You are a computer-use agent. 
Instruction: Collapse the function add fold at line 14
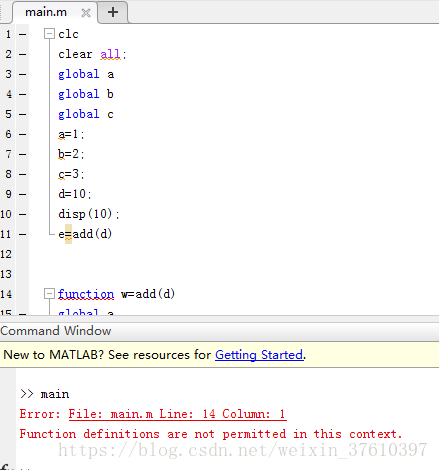point(49,294)
